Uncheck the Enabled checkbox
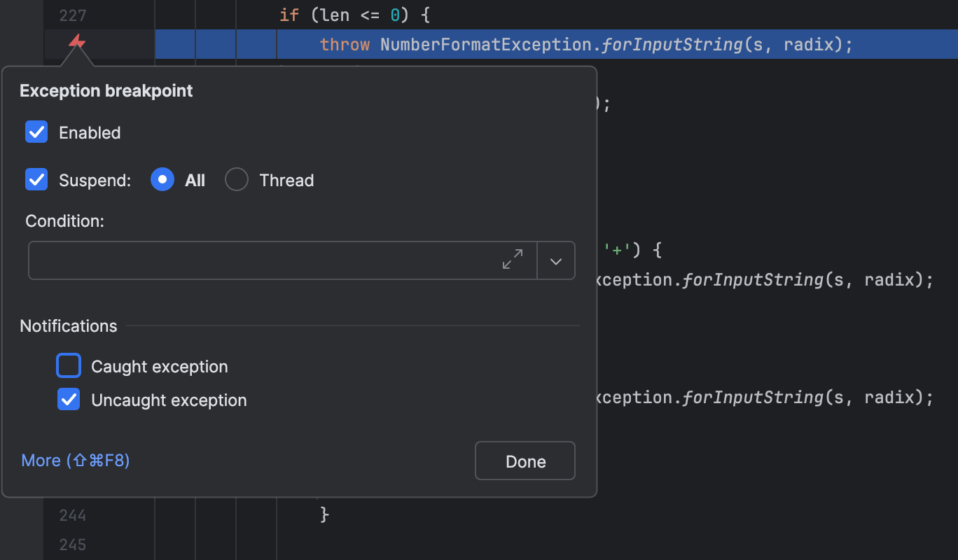Viewport: 958px width, 560px height. point(36,132)
